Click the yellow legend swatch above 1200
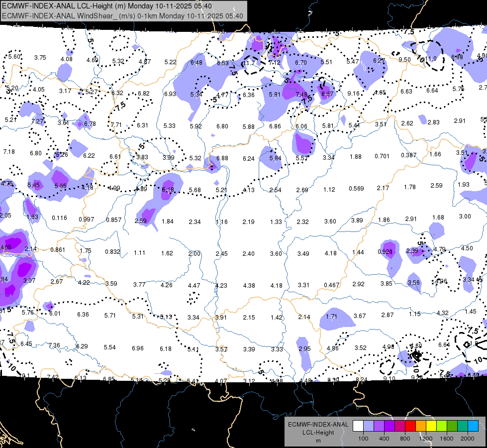The height and width of the screenshot is (448, 487). pos(431,426)
